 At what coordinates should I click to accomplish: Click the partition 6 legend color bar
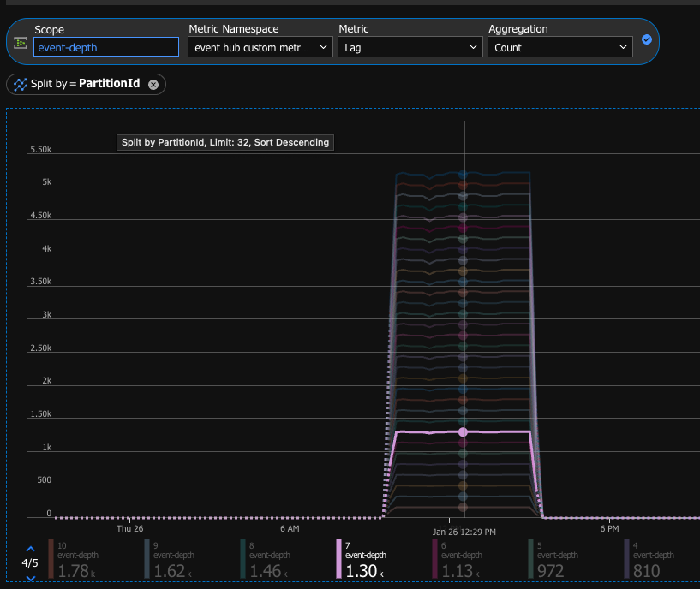[x=434, y=559]
